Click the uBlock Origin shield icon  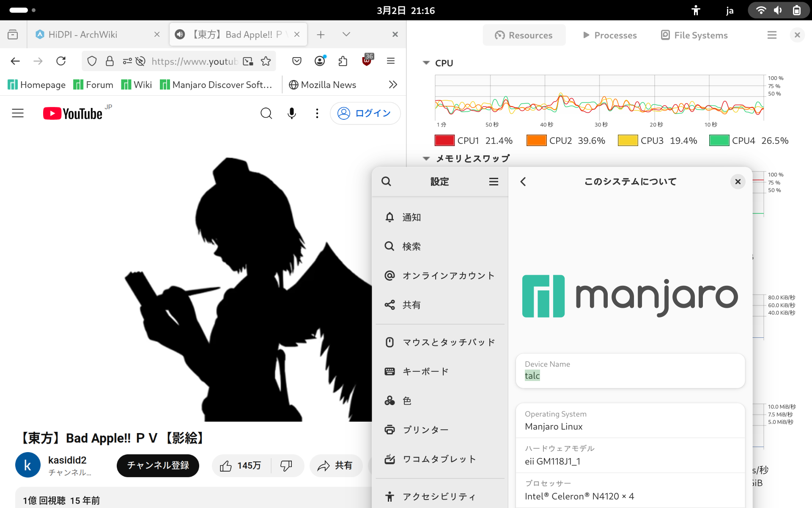point(367,61)
